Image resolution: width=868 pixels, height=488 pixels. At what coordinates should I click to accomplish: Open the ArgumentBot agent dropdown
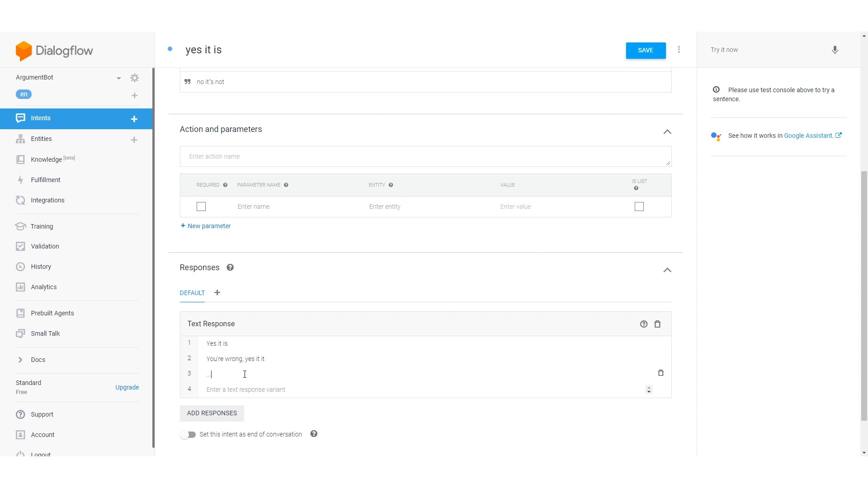(118, 78)
